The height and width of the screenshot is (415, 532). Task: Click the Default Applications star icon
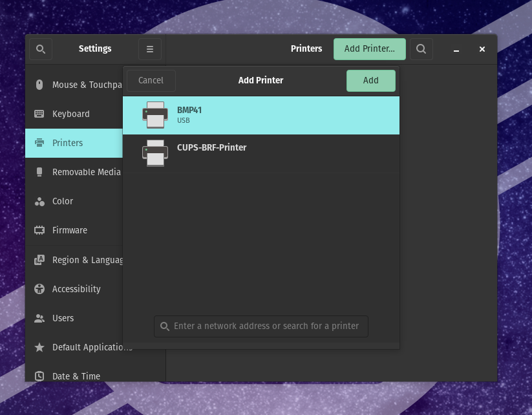[39, 347]
